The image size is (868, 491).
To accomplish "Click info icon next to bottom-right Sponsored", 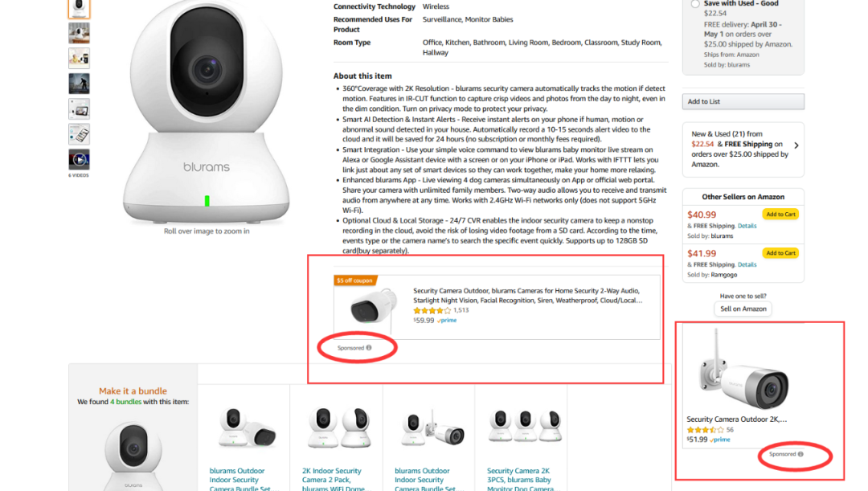I will coord(800,455).
